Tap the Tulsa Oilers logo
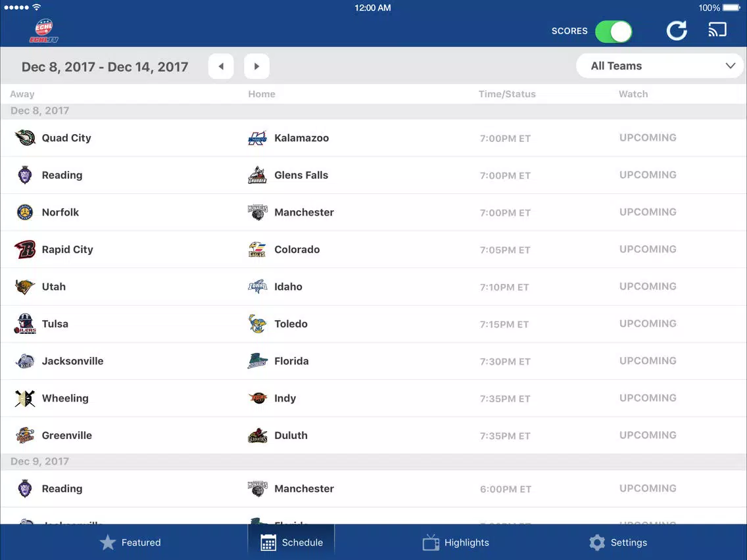 25,324
